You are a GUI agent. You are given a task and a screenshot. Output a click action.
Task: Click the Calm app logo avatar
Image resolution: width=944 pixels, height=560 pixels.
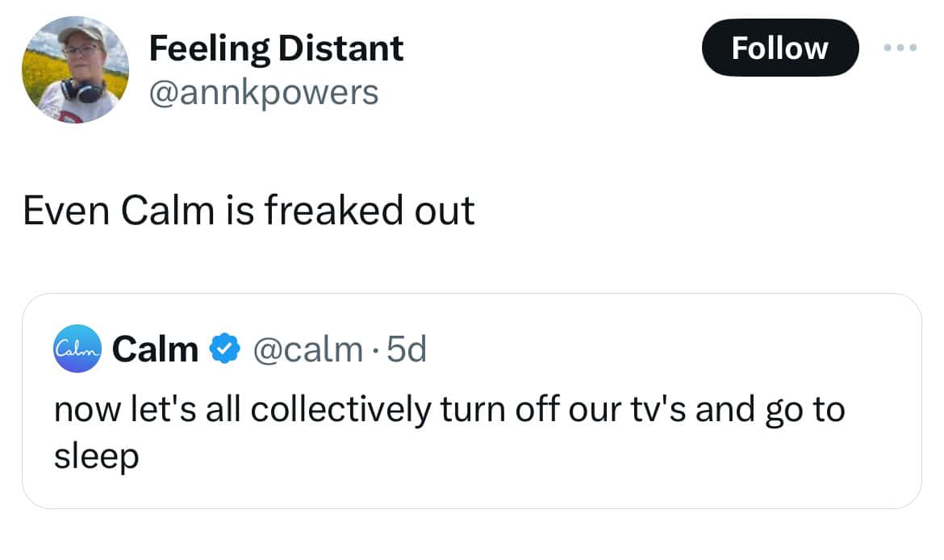coord(77,350)
